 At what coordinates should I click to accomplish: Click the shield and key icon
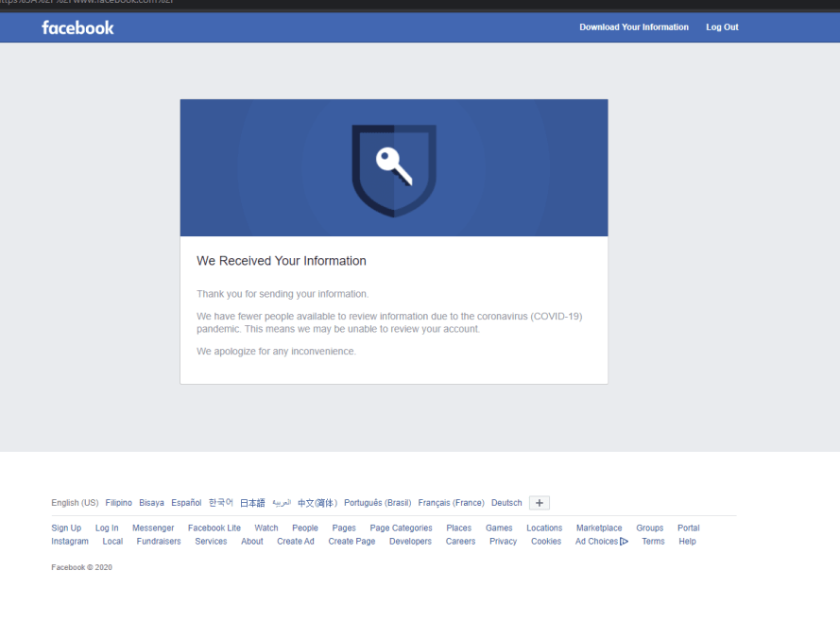point(394,170)
